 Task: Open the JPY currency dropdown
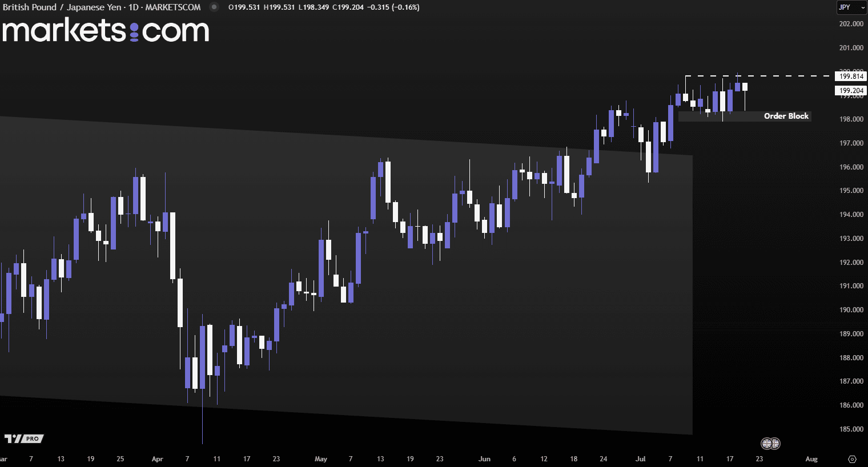[x=851, y=7]
